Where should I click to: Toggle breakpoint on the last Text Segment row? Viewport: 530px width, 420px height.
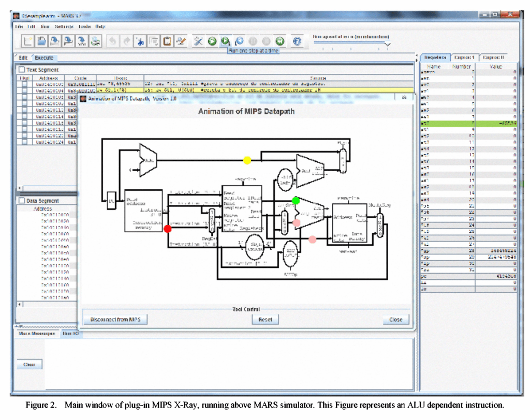[24, 142]
